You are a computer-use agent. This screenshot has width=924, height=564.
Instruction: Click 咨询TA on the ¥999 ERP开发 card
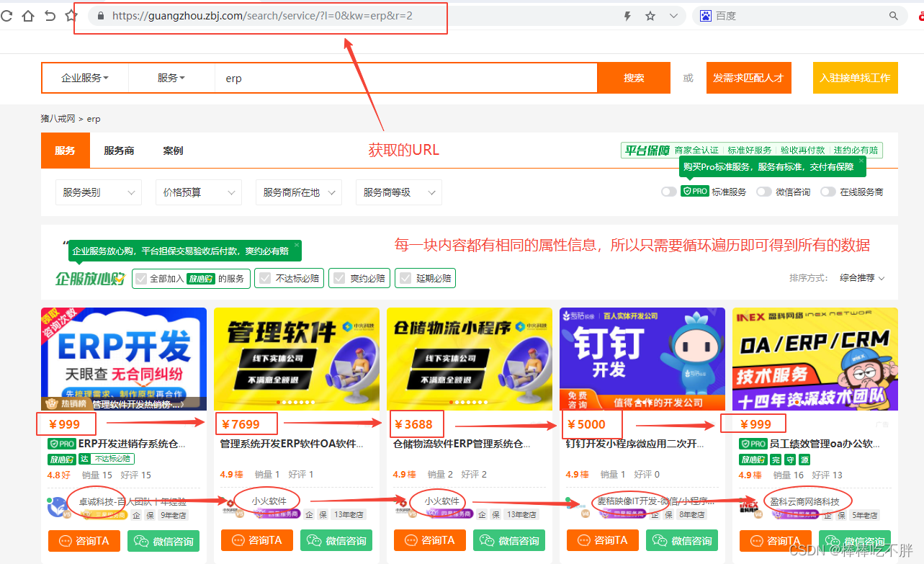pos(84,540)
